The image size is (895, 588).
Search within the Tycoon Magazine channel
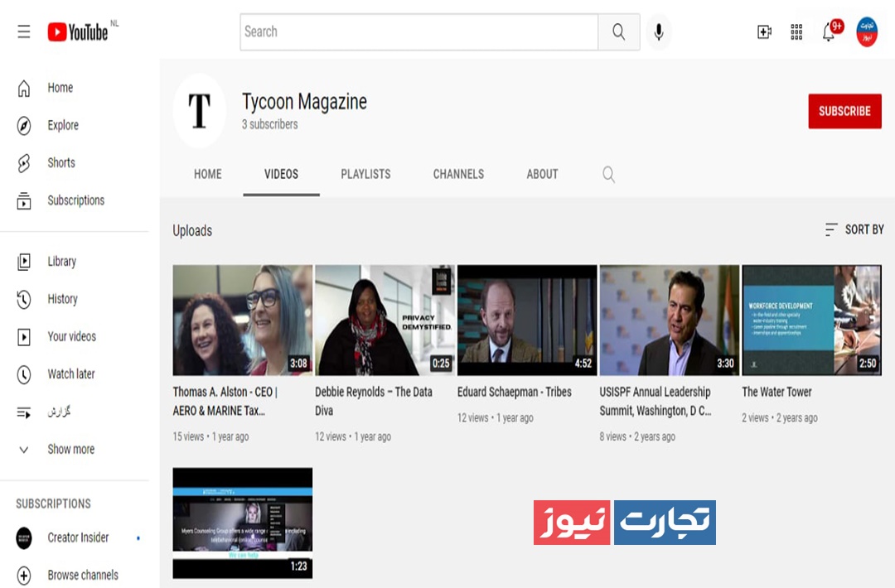pyautogui.click(x=608, y=175)
